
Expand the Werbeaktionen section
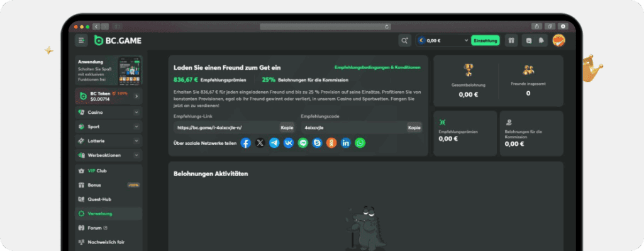[x=109, y=155]
